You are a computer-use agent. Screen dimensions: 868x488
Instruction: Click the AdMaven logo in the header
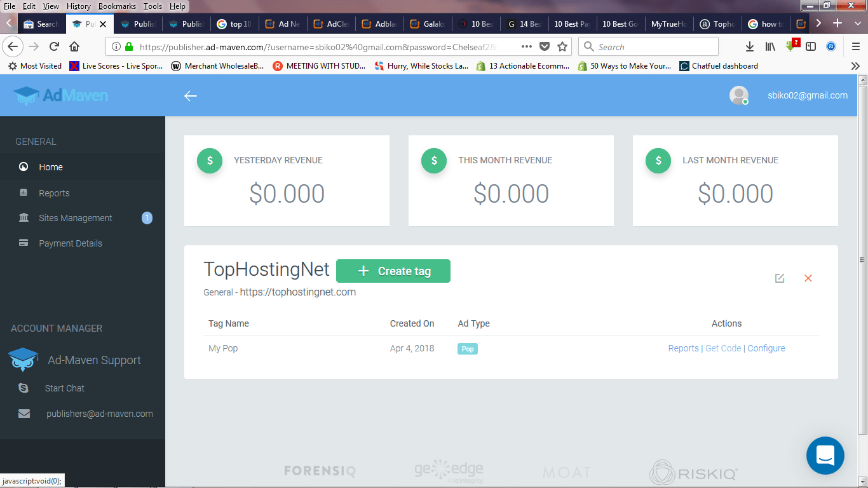[61, 95]
